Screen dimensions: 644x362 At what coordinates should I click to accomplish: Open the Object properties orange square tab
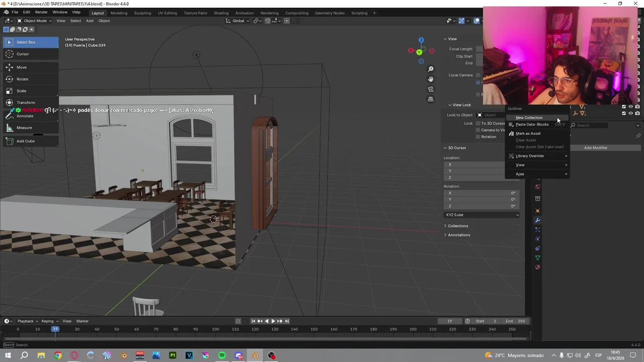(537, 211)
